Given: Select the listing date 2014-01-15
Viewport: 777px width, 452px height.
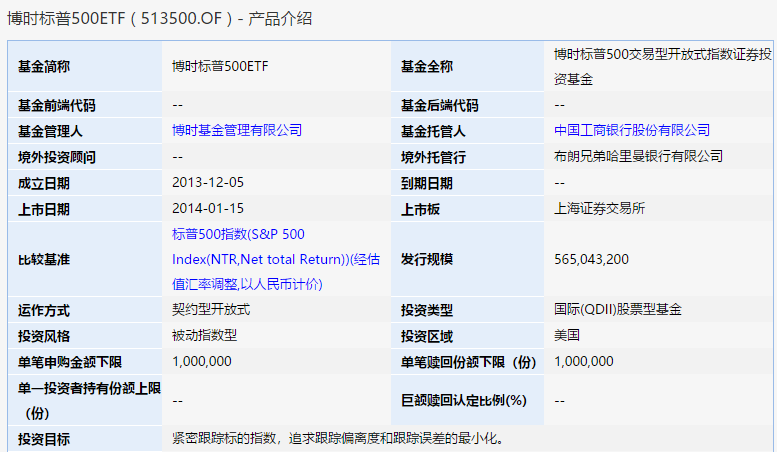Looking at the screenshot, I should (208, 208).
